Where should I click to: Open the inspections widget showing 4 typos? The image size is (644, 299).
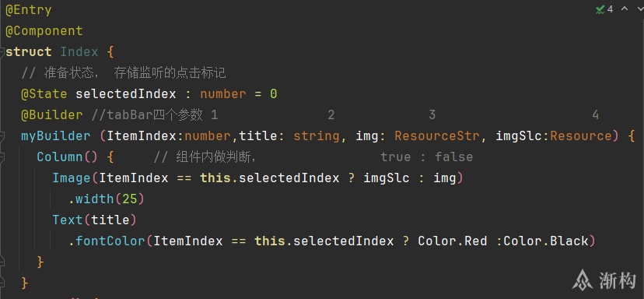pyautogui.click(x=604, y=9)
